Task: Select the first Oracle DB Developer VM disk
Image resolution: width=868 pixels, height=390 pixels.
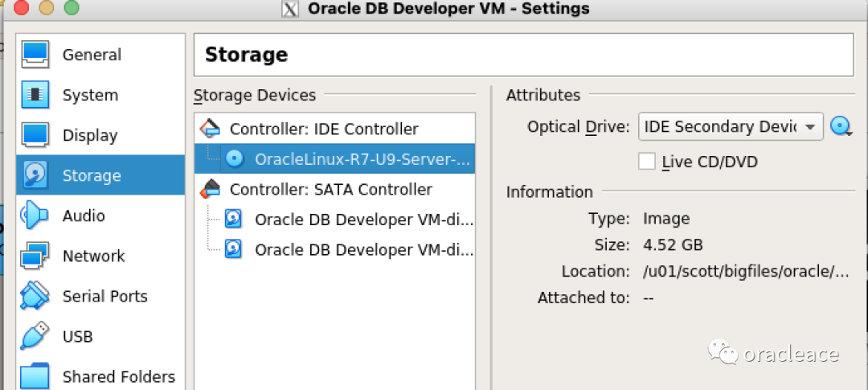Action: [363, 220]
